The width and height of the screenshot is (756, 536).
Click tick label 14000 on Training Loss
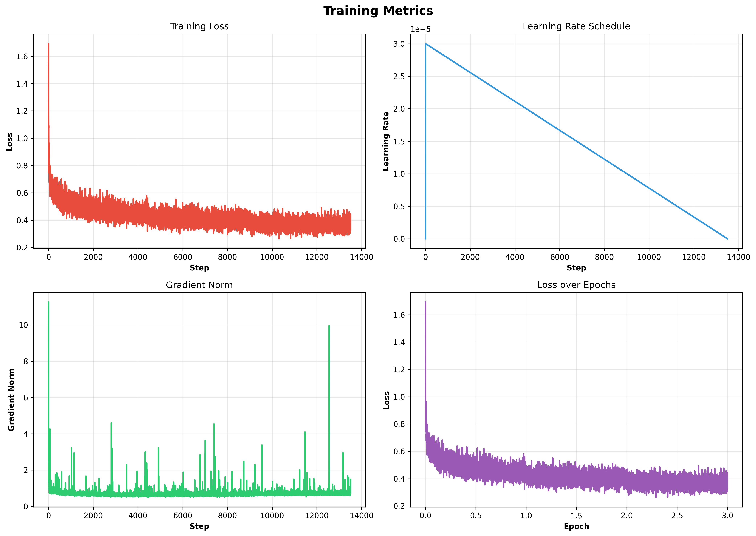point(361,257)
